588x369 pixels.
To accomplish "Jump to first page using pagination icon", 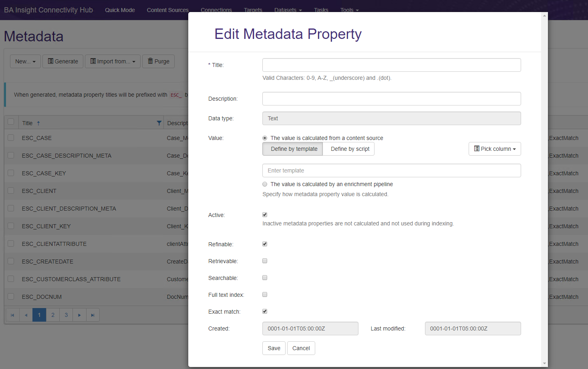I will coord(12,315).
